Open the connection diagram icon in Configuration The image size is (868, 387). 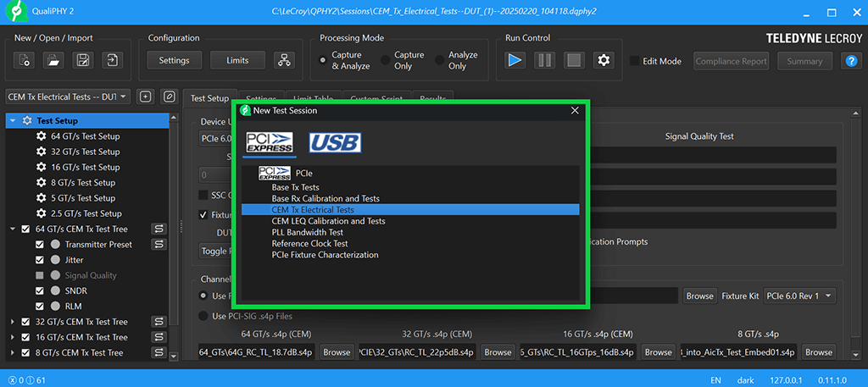(283, 60)
